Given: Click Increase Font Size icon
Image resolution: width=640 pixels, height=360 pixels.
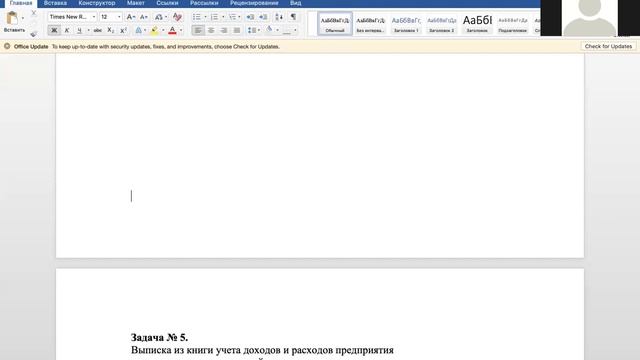Looking at the screenshot, I should (x=130, y=17).
